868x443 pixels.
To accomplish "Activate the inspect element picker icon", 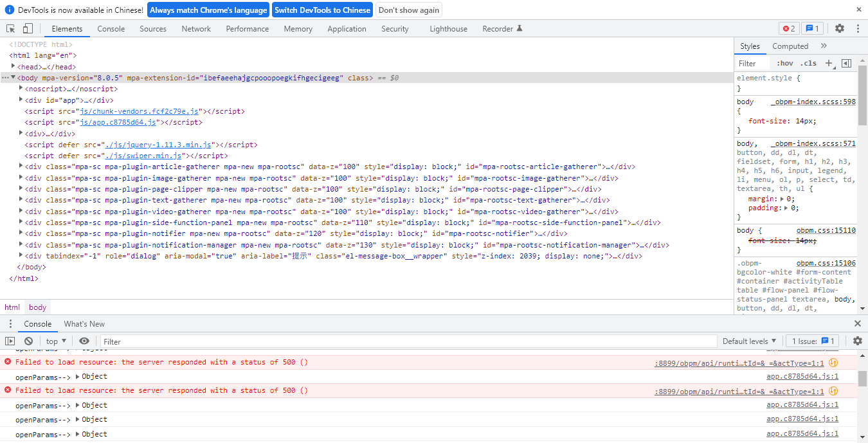I will (11, 29).
